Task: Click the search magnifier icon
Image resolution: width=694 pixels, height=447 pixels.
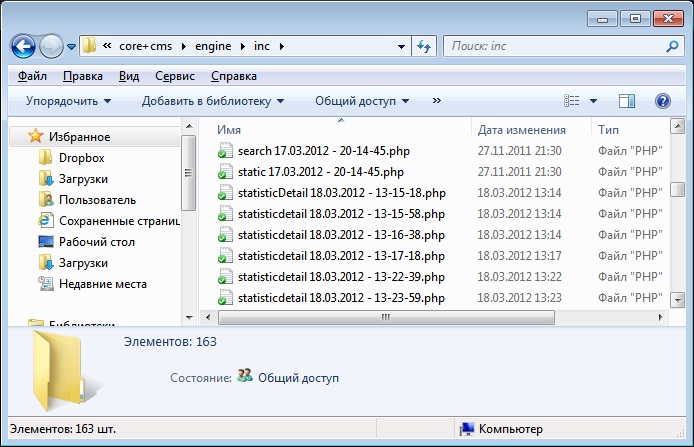Action: click(x=672, y=46)
